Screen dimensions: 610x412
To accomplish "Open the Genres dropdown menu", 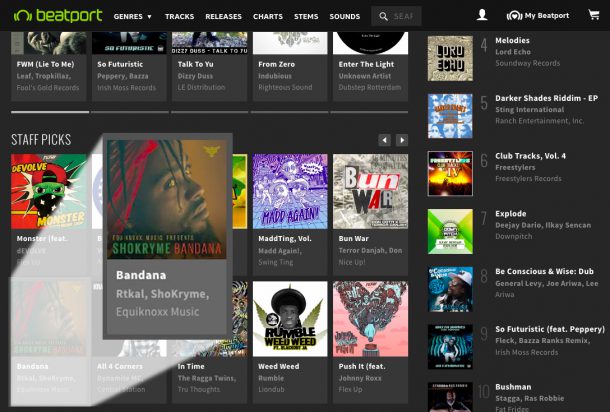I will click(132, 16).
